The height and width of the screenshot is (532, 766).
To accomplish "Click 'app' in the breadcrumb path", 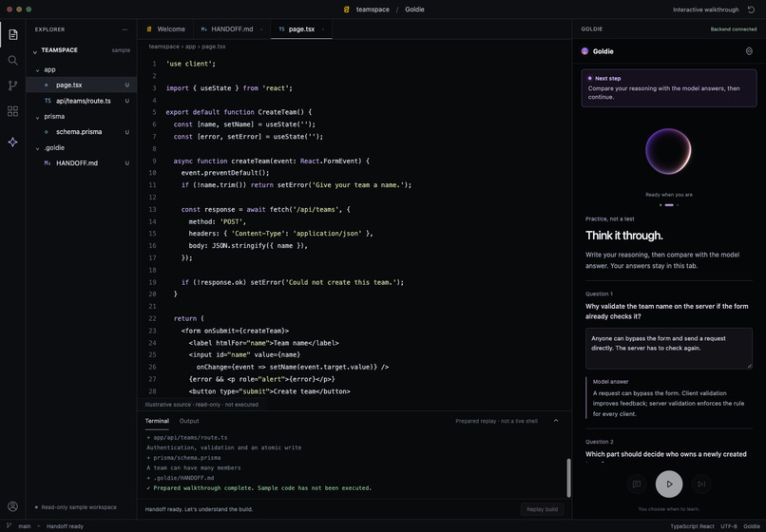I will pos(190,47).
